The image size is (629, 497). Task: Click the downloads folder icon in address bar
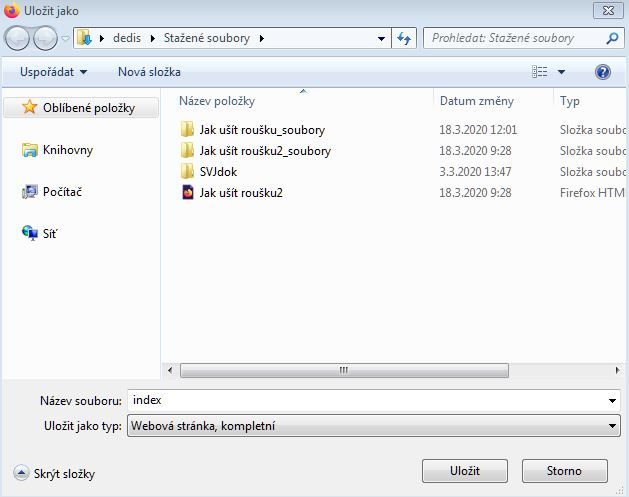pos(84,38)
